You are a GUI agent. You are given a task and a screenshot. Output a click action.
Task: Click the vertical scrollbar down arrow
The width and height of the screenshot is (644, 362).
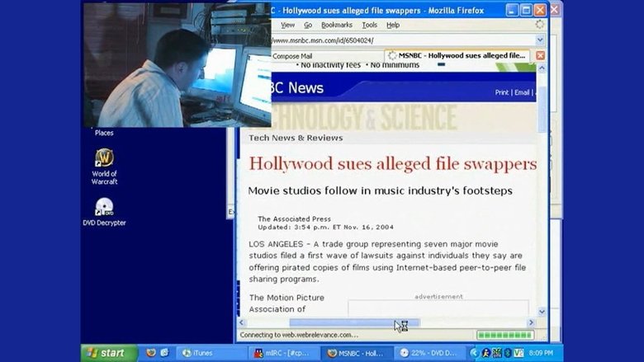[x=542, y=312]
